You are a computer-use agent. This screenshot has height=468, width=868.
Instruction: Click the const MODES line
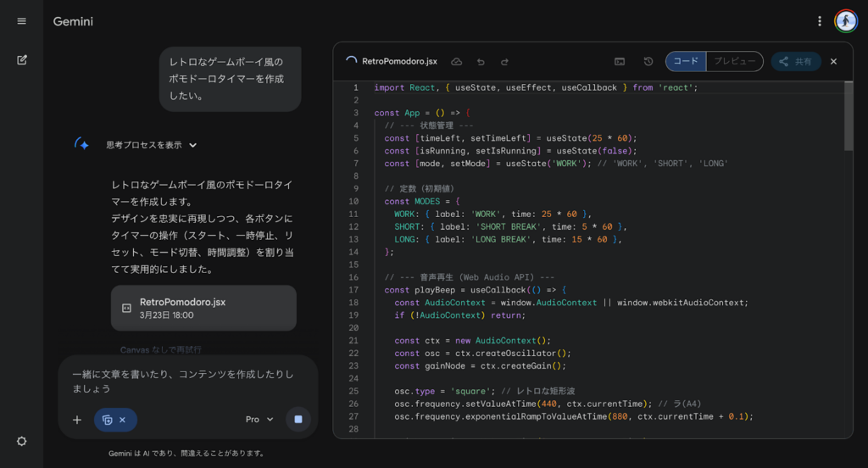[x=422, y=202]
